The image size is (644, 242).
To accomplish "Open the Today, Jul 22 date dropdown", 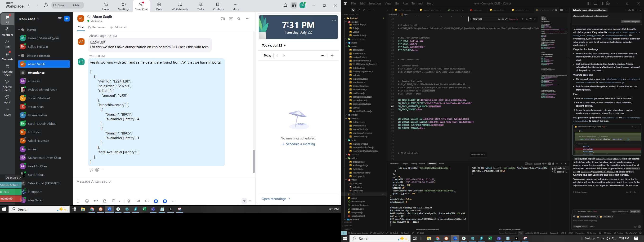I will coord(274,45).
